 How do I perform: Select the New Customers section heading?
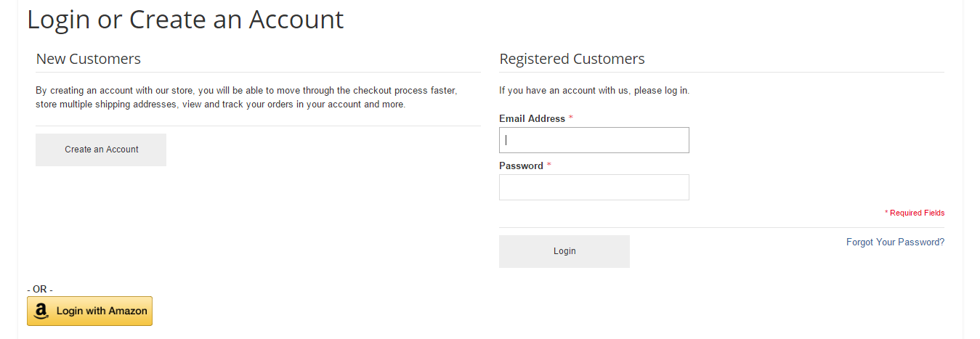[x=89, y=59]
